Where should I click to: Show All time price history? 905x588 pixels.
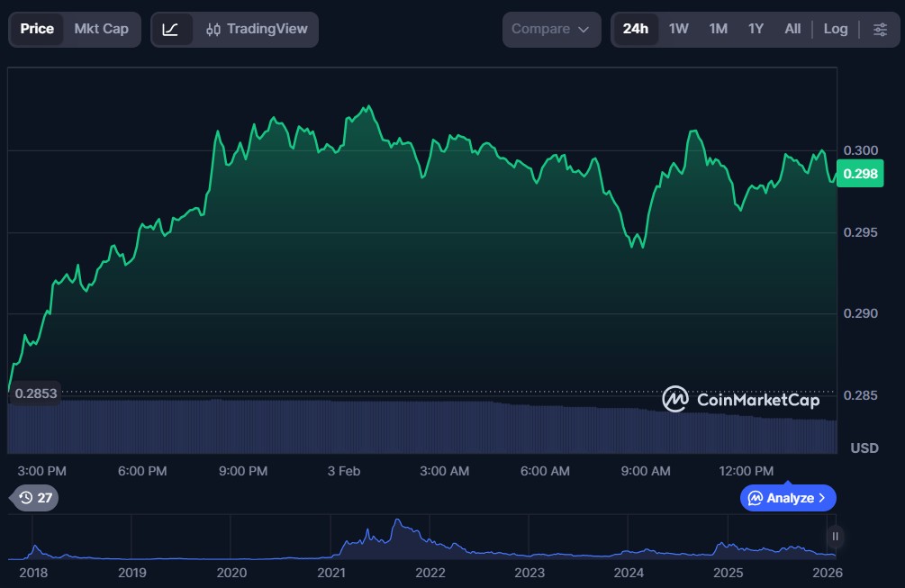coord(792,29)
